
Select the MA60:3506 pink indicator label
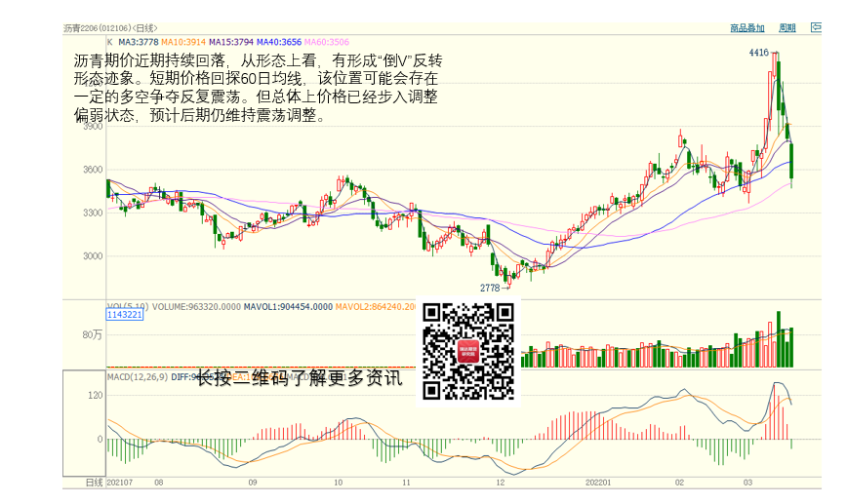[327, 43]
